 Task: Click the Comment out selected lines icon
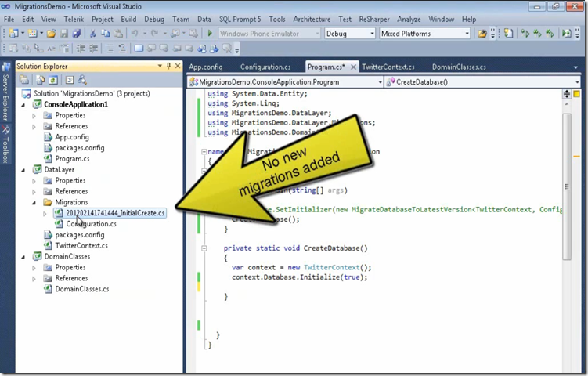pos(110,49)
